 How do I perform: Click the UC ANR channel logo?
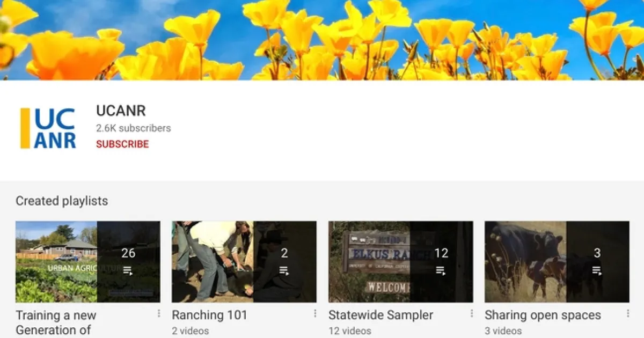[48, 128]
